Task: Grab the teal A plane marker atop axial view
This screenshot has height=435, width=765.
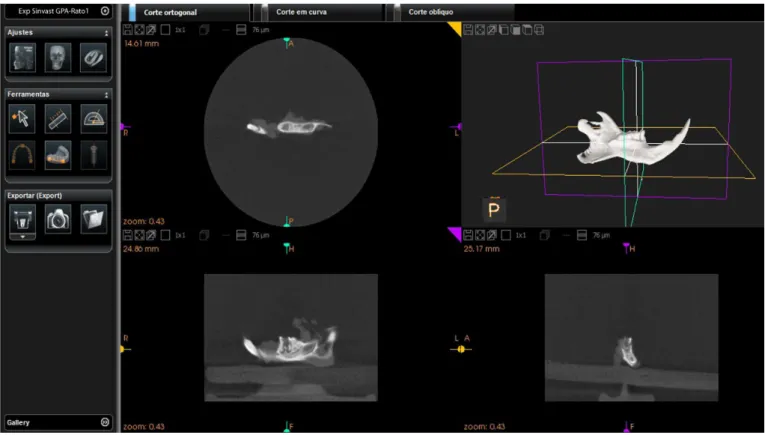Action: [287, 41]
